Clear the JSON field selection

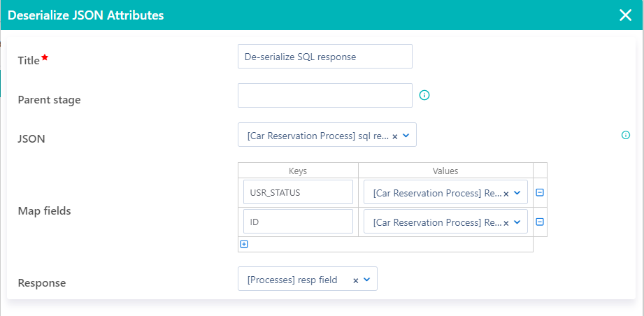(394, 136)
